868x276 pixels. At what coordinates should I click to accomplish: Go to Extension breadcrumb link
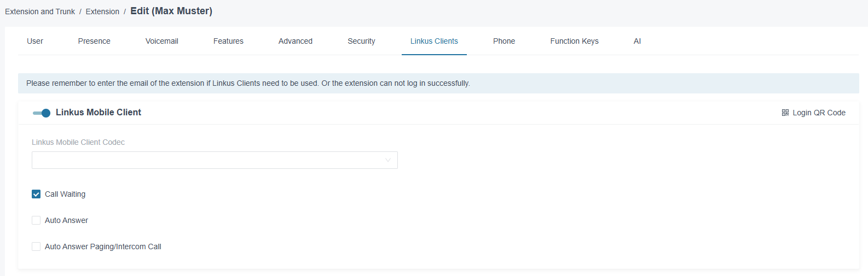pyautogui.click(x=102, y=11)
